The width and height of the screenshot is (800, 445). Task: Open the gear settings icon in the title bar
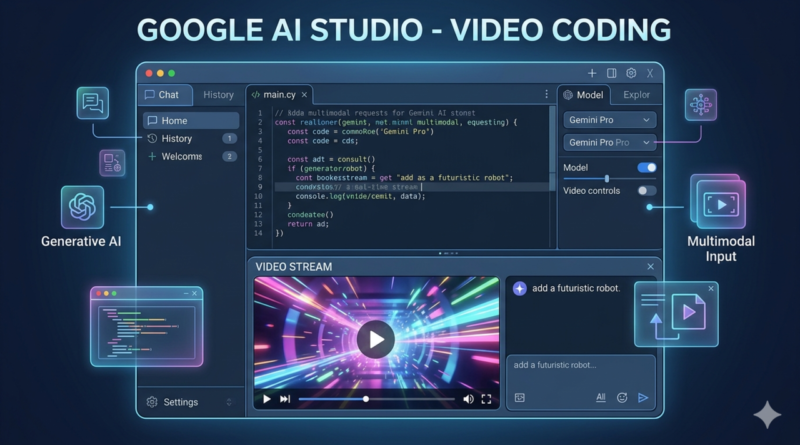(x=631, y=73)
